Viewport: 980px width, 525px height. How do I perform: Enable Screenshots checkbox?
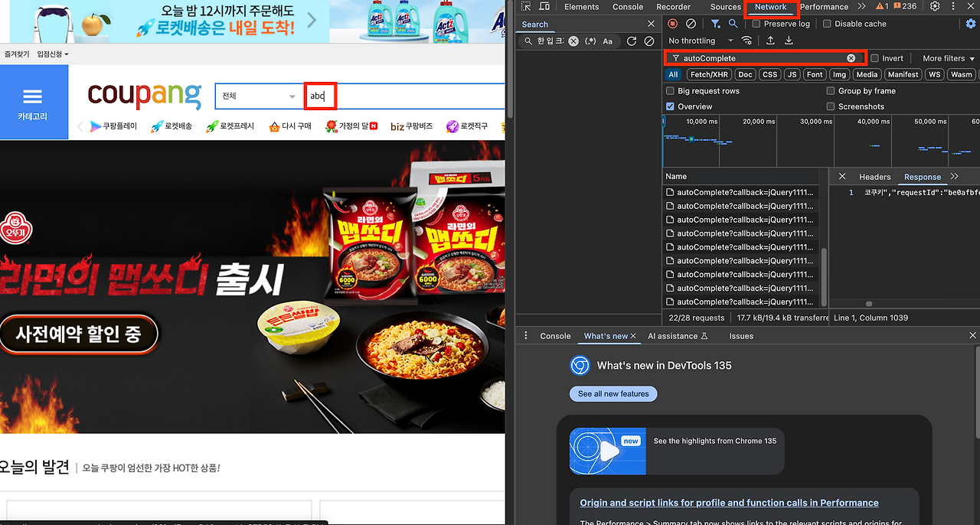pyautogui.click(x=831, y=106)
